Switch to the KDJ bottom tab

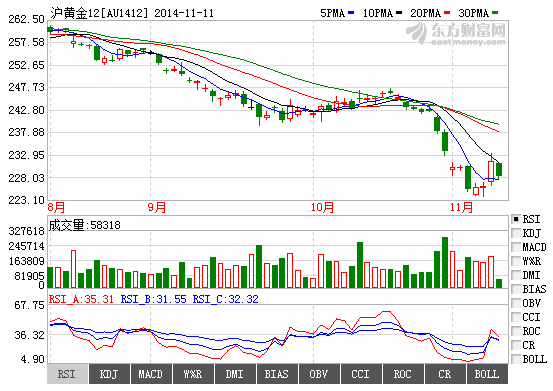coord(109,374)
